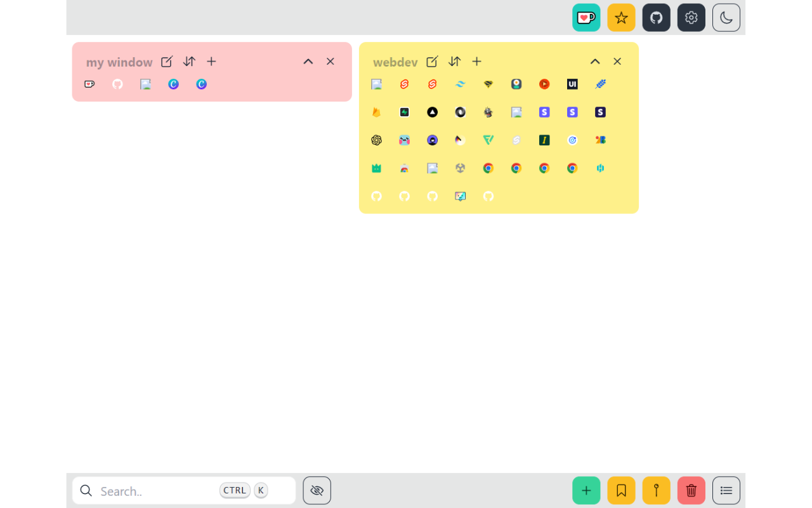Image resolution: width=812 pixels, height=508 pixels.
Task: Collapse the 'webdev' group
Action: point(595,62)
